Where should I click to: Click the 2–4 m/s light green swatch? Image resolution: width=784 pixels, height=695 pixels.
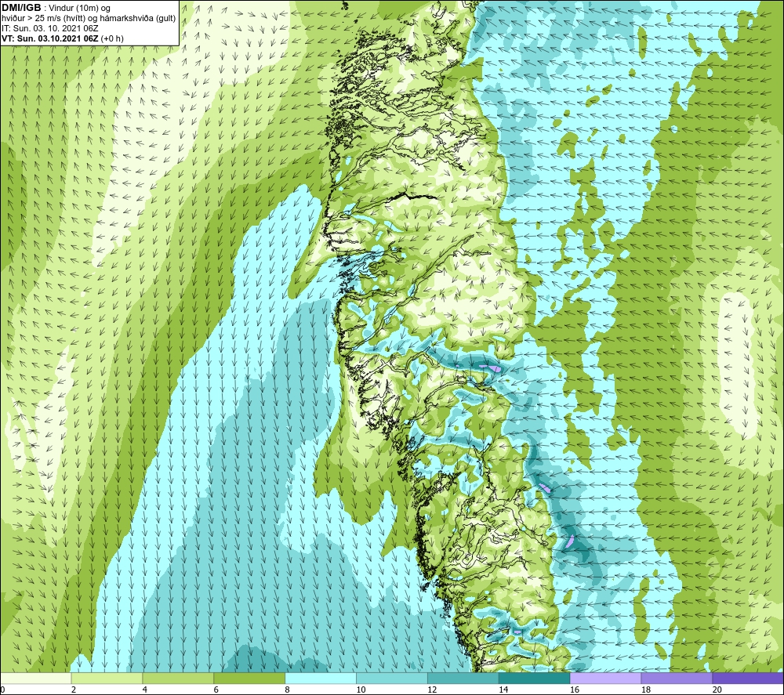pos(107,678)
